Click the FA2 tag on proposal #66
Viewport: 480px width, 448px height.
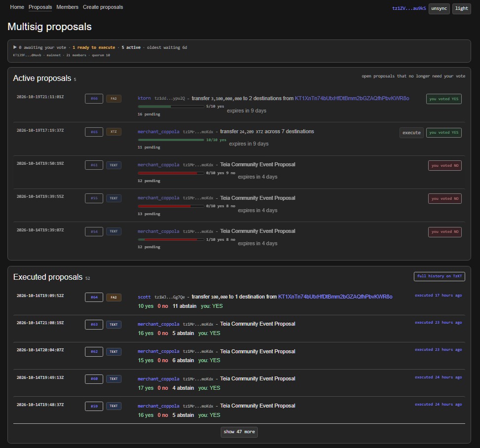[x=114, y=99]
